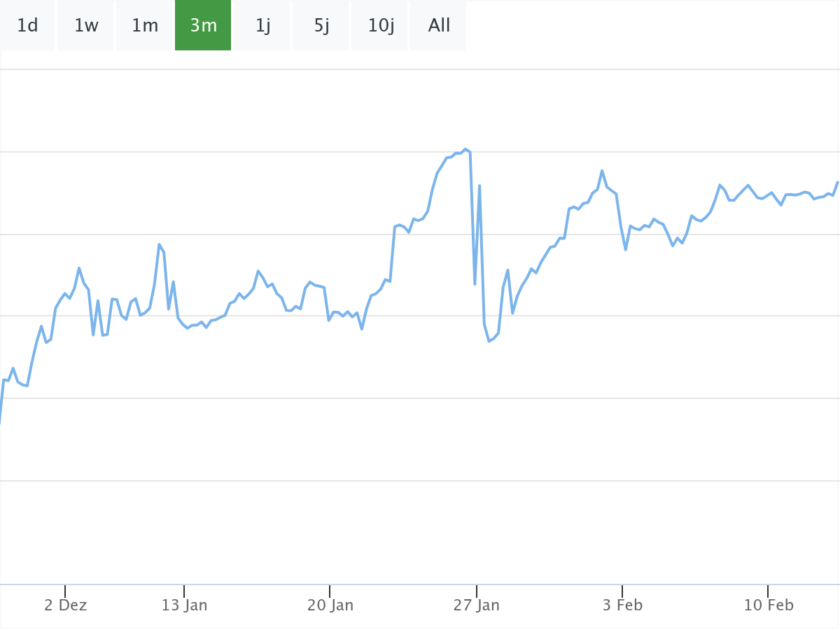Click the sharp spike just before 13 Jan
This screenshot has width=840, height=630.
(x=159, y=244)
